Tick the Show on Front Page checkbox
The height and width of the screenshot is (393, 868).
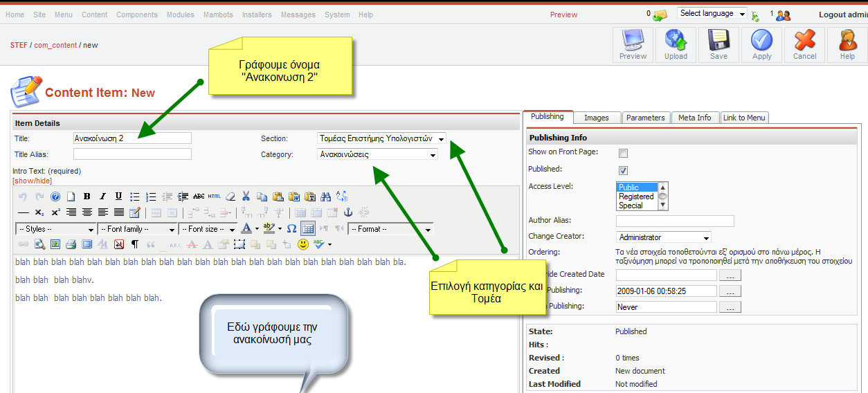click(x=623, y=153)
